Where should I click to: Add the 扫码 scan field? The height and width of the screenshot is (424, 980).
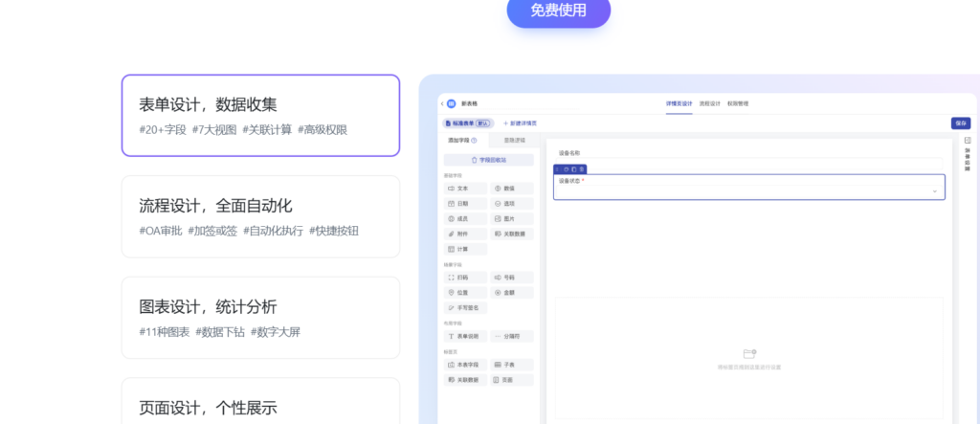click(465, 278)
